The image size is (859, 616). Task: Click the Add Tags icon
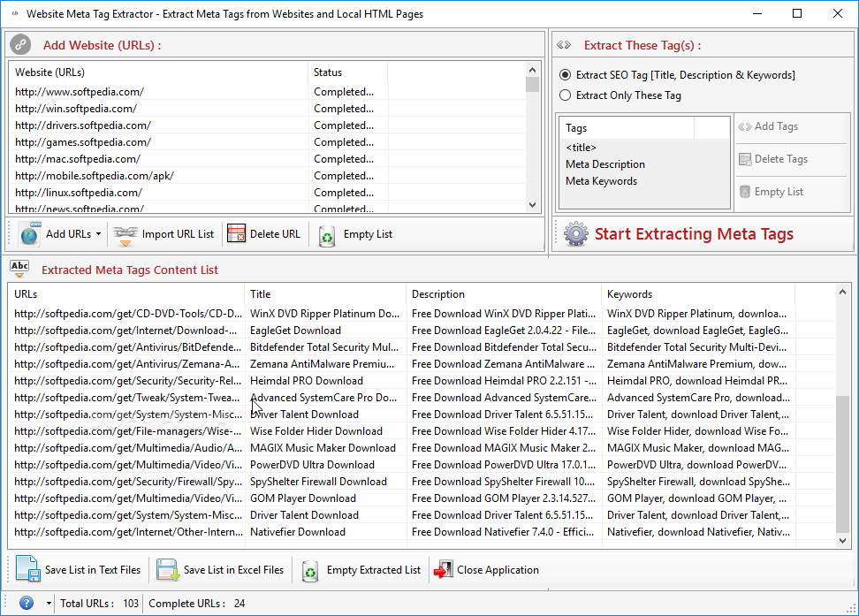click(744, 126)
